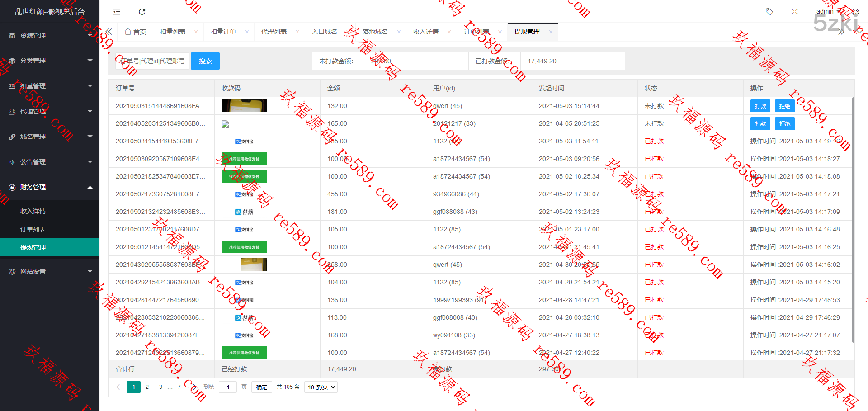The image size is (868, 411).
Task: Open the Alipay payment code for the 455.00 row
Action: coord(244,194)
